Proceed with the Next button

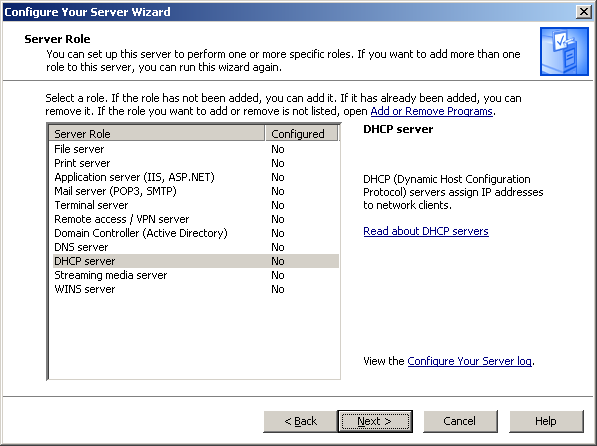[x=375, y=421]
